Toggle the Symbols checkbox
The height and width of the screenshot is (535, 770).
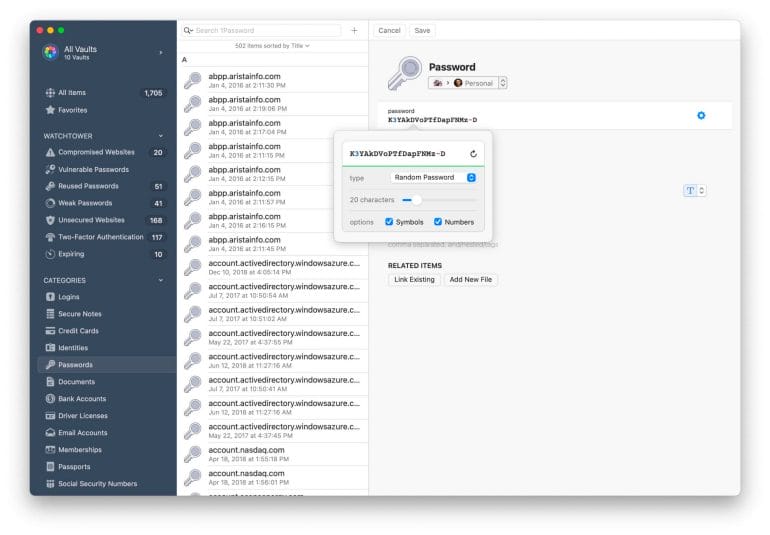(389, 222)
